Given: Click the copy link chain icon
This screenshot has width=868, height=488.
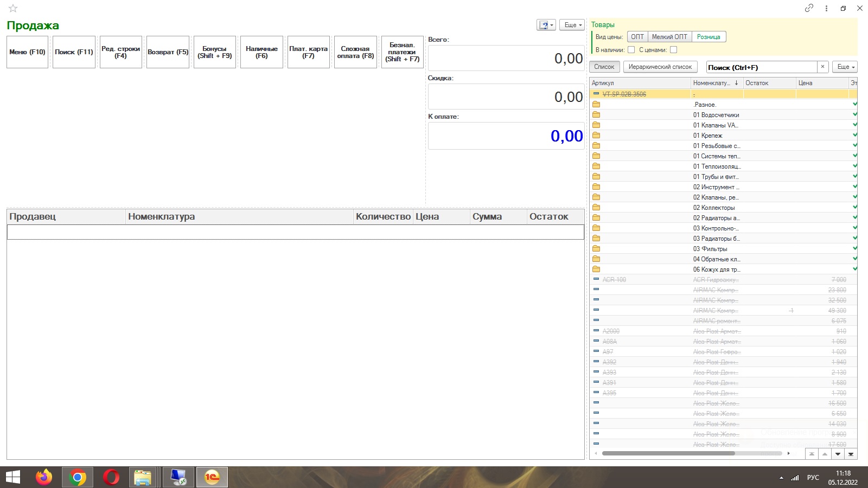Looking at the screenshot, I should [x=809, y=8].
